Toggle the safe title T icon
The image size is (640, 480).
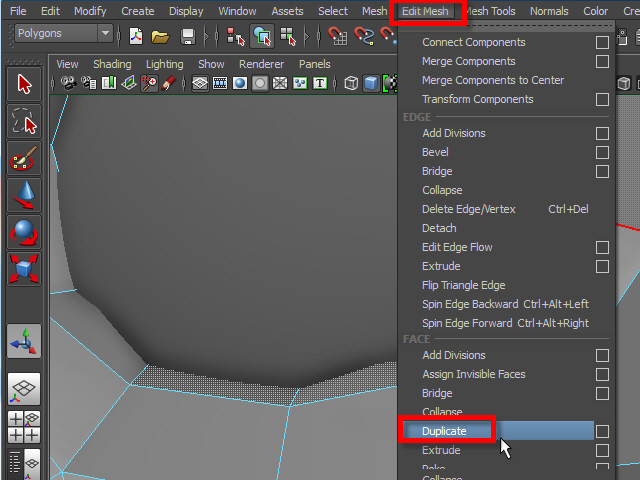point(320,83)
